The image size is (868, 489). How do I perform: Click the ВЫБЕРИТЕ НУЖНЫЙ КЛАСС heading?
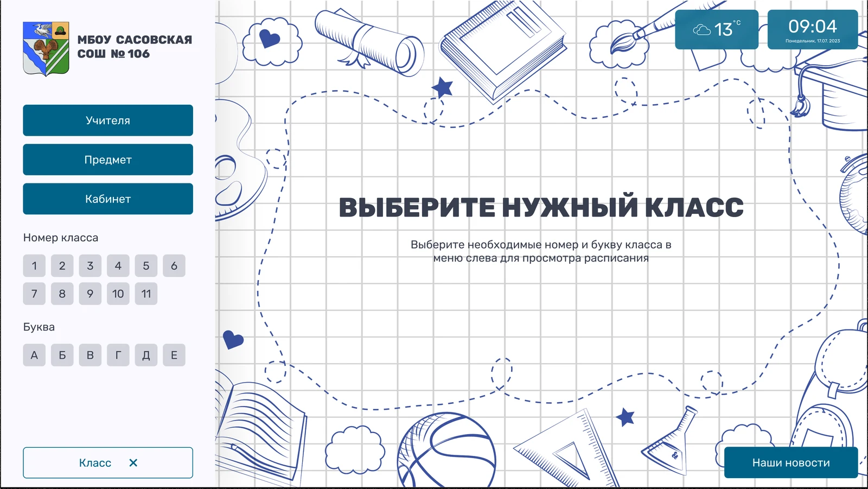541,207
